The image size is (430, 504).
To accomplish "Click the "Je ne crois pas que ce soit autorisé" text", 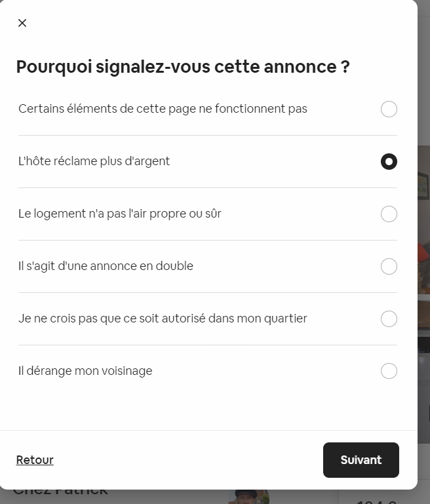I will coord(163,319).
